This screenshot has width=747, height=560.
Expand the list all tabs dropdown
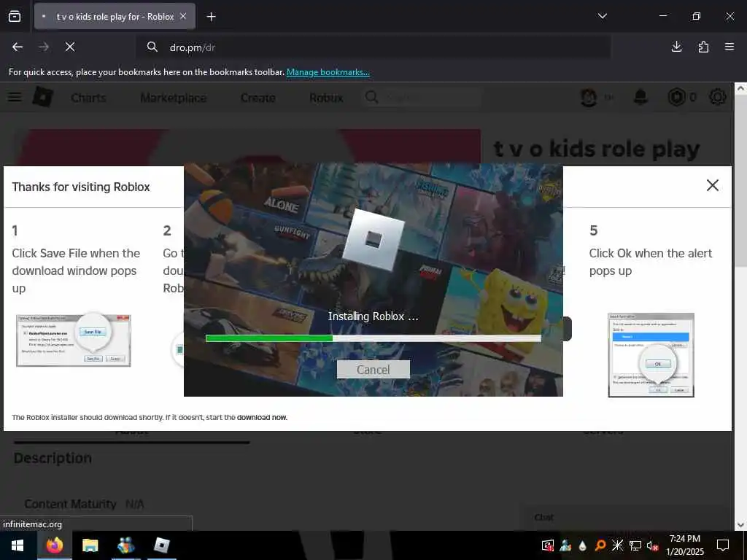pyautogui.click(x=602, y=16)
